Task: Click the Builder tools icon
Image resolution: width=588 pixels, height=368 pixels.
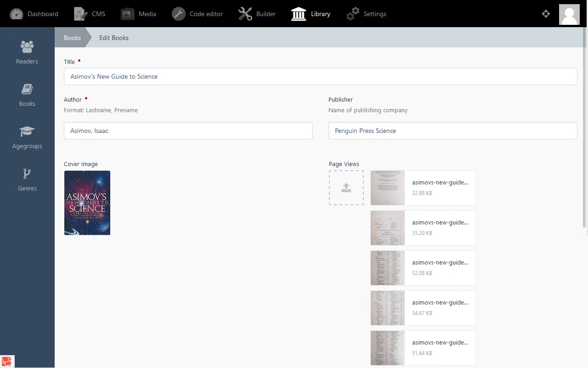Action: [245, 14]
